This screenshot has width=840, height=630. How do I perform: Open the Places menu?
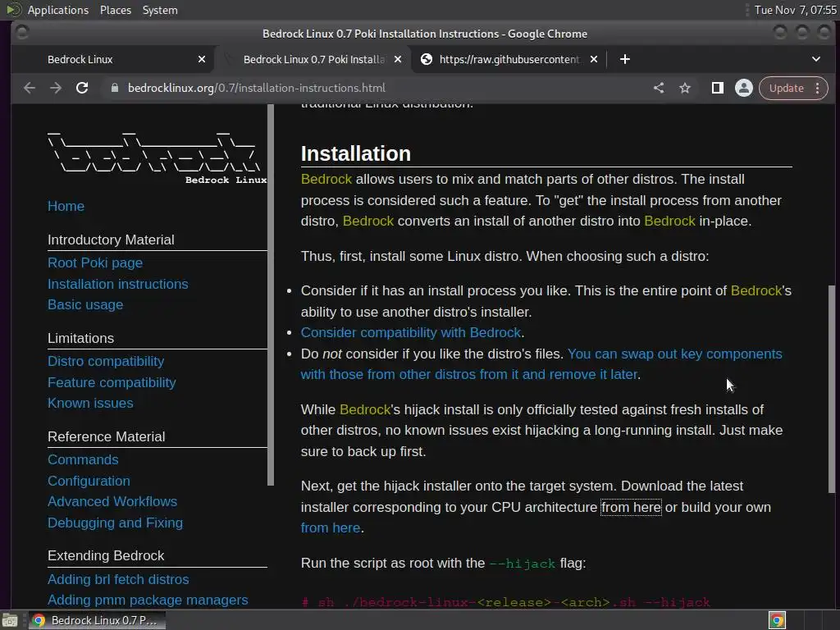pyautogui.click(x=116, y=10)
